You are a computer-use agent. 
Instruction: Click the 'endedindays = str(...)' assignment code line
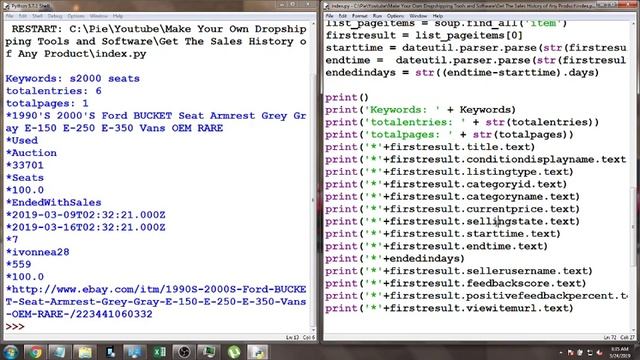click(462, 73)
